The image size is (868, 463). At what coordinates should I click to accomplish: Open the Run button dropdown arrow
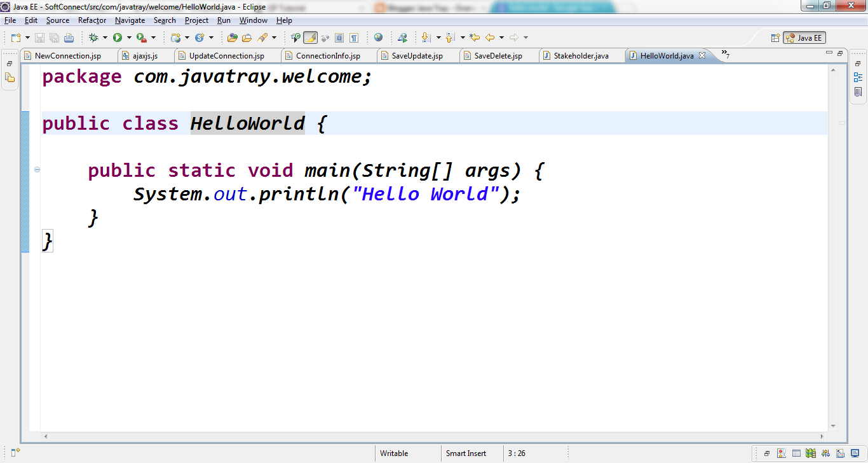[x=128, y=37]
